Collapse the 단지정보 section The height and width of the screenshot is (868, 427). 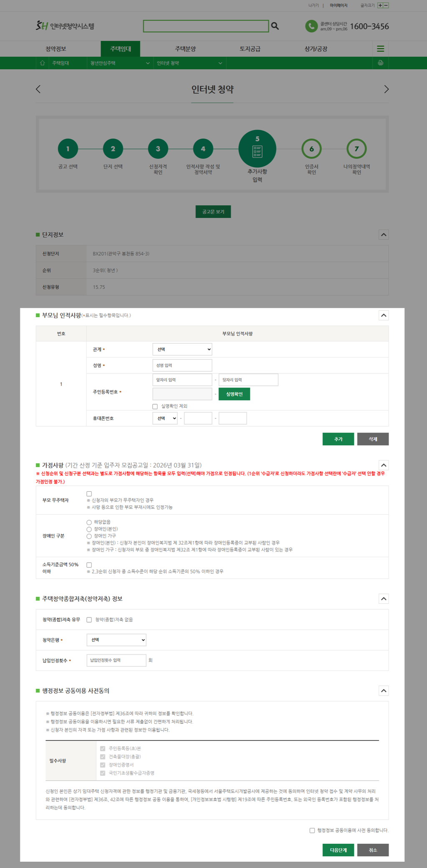[384, 235]
